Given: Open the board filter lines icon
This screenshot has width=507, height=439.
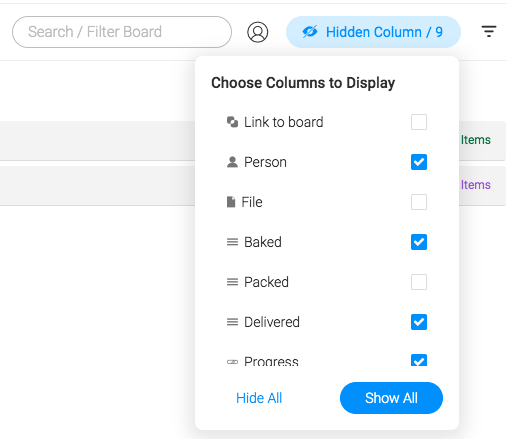Looking at the screenshot, I should [x=489, y=31].
